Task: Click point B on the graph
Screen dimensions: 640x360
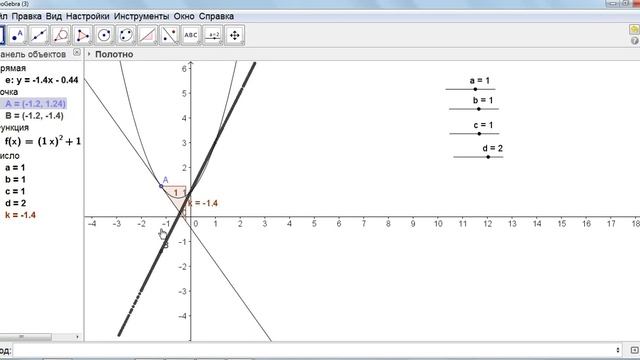Action: click(x=161, y=250)
